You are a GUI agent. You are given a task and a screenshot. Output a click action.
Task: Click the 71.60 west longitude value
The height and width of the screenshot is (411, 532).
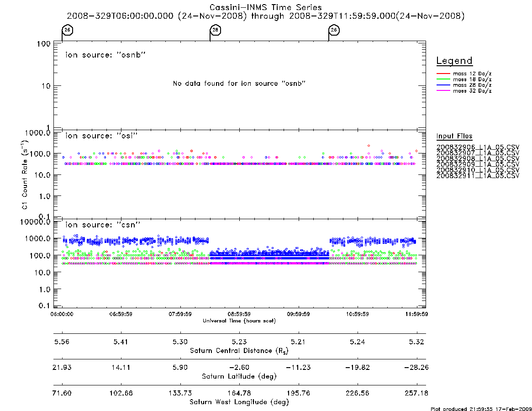click(62, 393)
